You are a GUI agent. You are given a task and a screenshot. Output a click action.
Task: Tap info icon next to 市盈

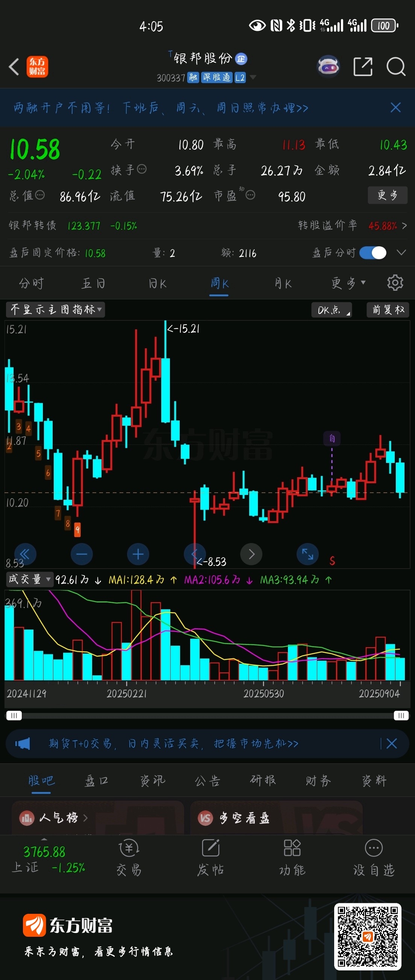pyautogui.click(x=250, y=196)
